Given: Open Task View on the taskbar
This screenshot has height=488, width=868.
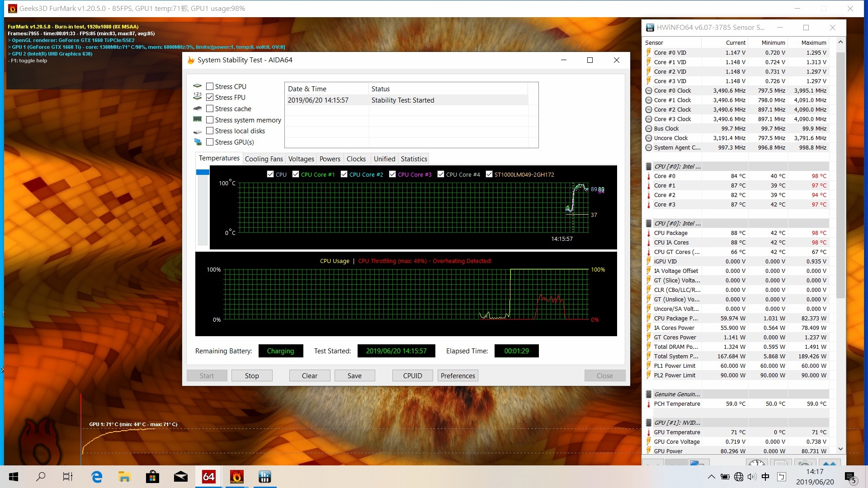Looking at the screenshot, I should coord(68,477).
